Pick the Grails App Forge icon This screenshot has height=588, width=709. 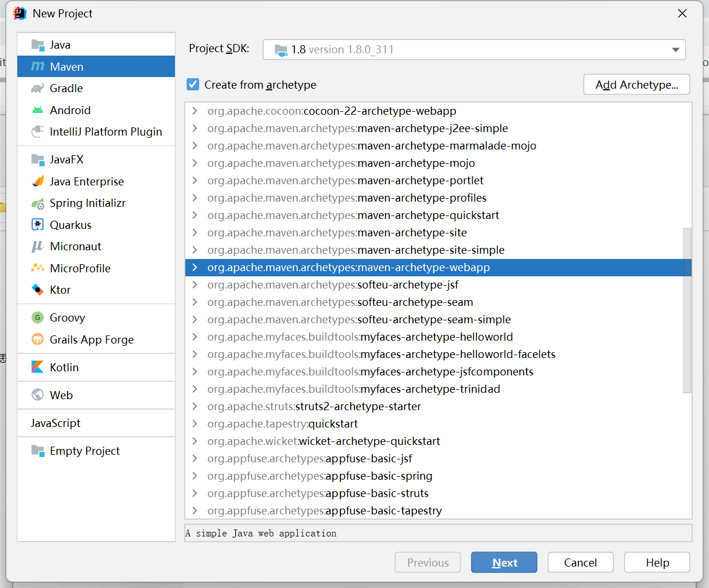click(38, 339)
